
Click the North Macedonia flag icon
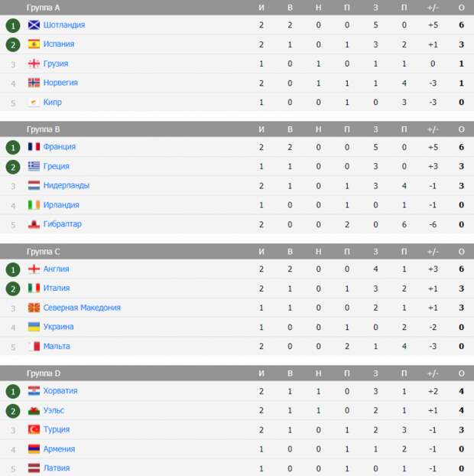(x=34, y=308)
